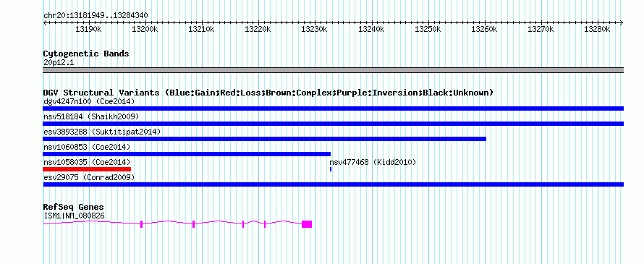644x264 pixels.
Task: Click the Cytogenetic Bands track title
Action: tap(86, 54)
